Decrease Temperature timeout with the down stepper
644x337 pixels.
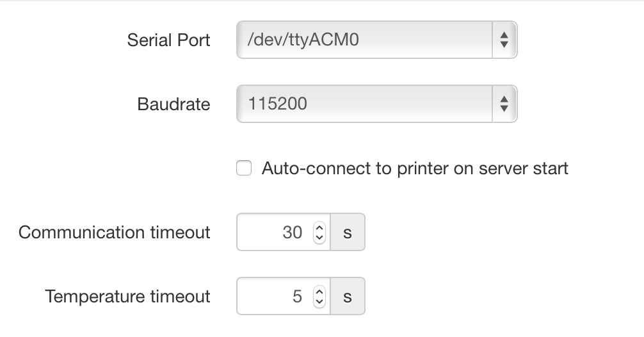(319, 301)
